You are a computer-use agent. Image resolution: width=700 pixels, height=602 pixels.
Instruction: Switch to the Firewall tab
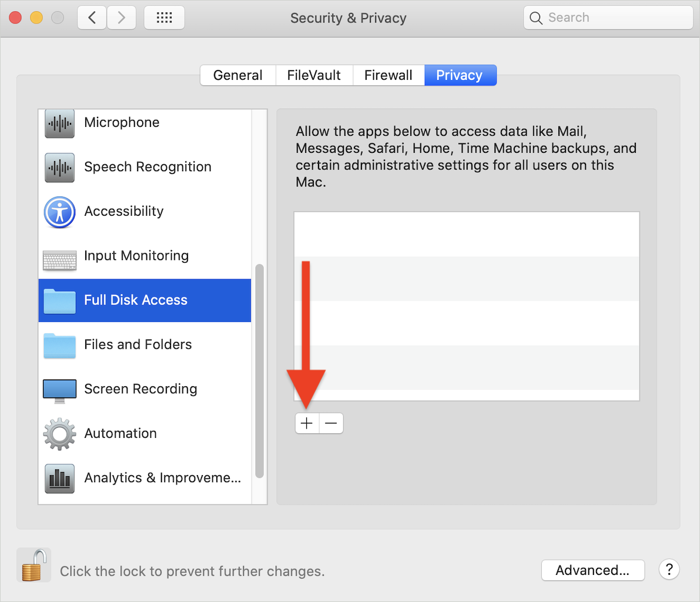pos(388,75)
